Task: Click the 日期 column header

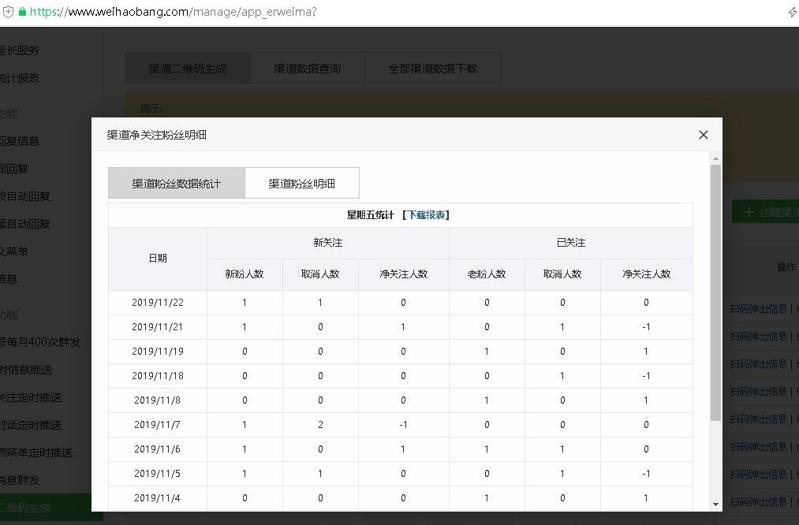Action: coord(157,258)
